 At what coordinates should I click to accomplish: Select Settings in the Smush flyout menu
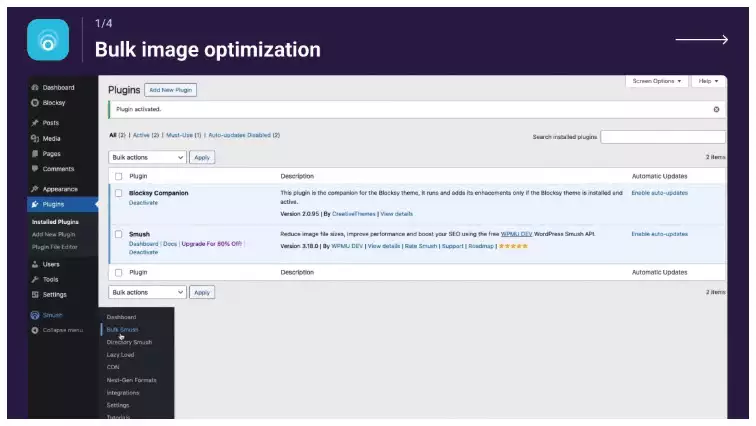pos(118,405)
